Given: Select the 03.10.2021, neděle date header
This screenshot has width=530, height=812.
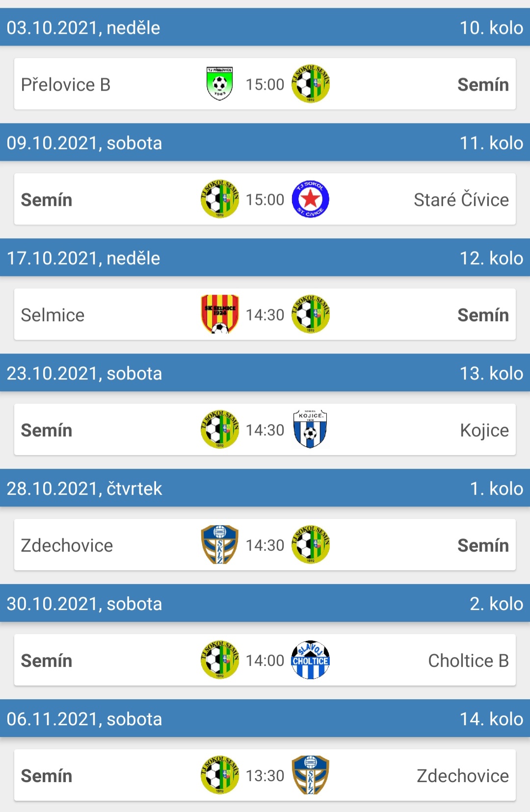Looking at the screenshot, I should 83,27.
